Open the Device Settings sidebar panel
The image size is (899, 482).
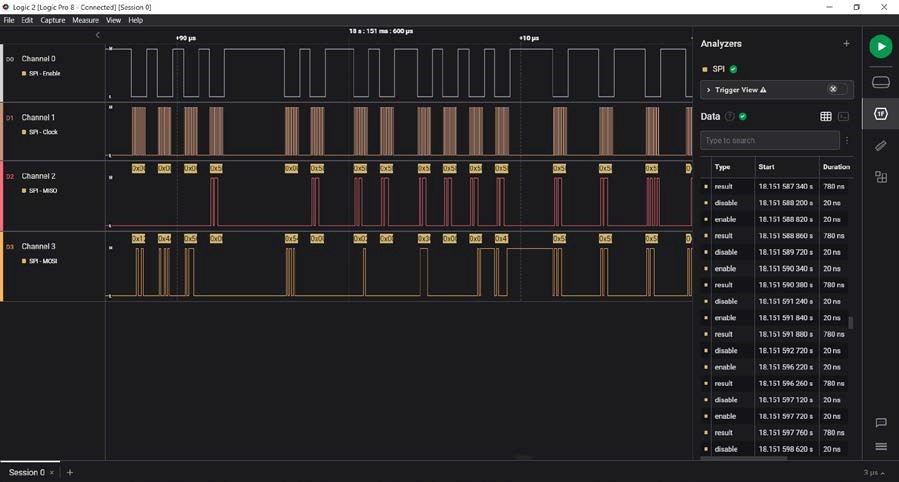880,81
